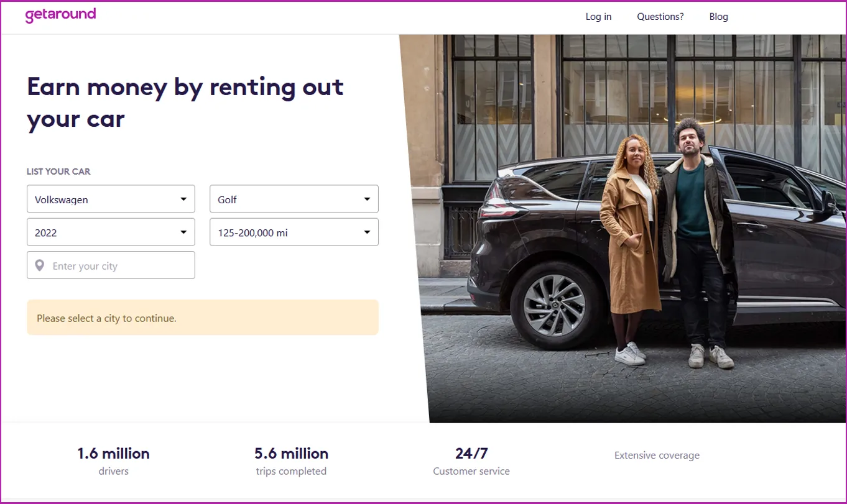The width and height of the screenshot is (847, 504).
Task: Click the getaround logo
Action: pyautogui.click(x=60, y=15)
